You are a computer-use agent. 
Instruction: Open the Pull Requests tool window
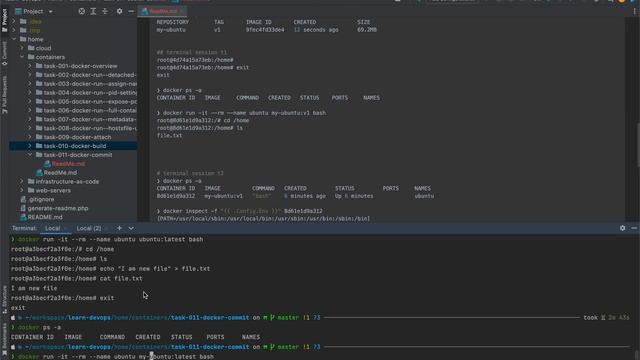[x=4, y=95]
